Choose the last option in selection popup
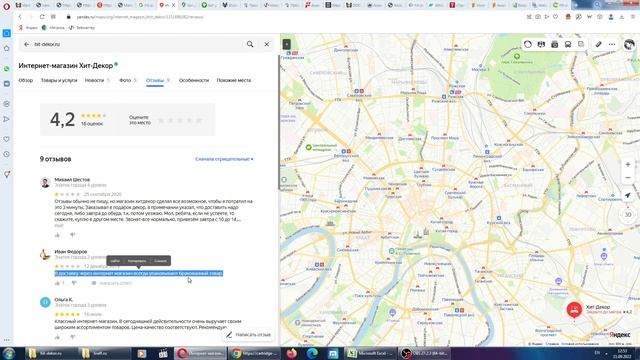 (x=160, y=260)
